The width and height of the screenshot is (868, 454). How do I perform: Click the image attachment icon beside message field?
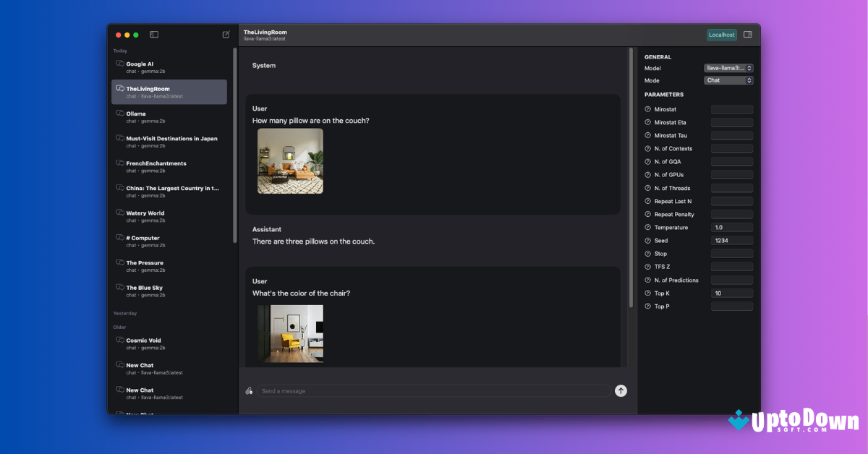[x=249, y=390]
